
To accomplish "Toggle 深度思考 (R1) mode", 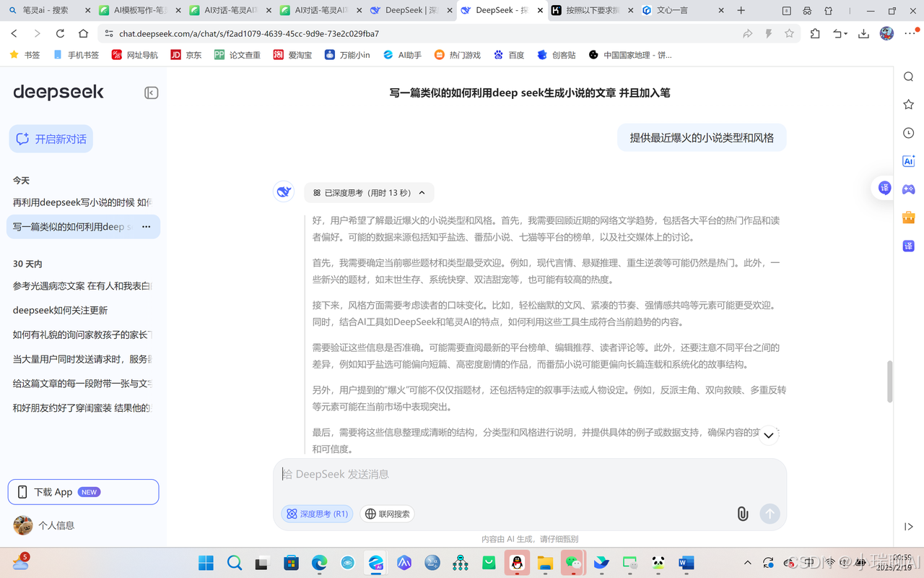I will pos(317,514).
